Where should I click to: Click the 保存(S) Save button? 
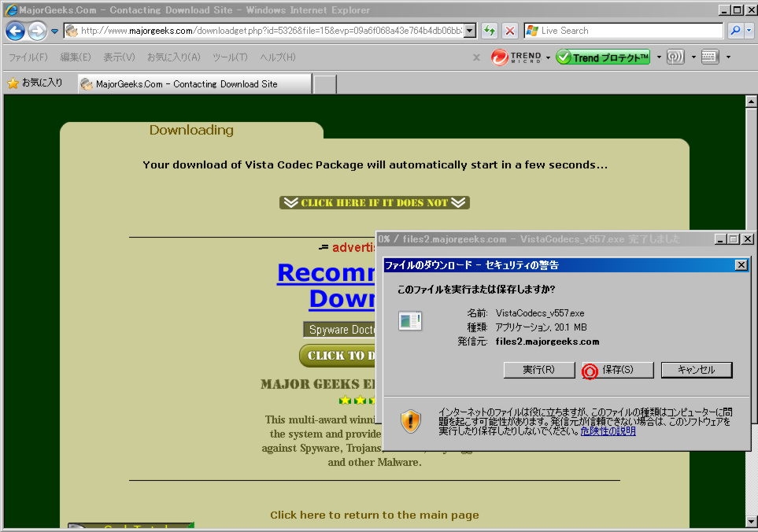(617, 370)
